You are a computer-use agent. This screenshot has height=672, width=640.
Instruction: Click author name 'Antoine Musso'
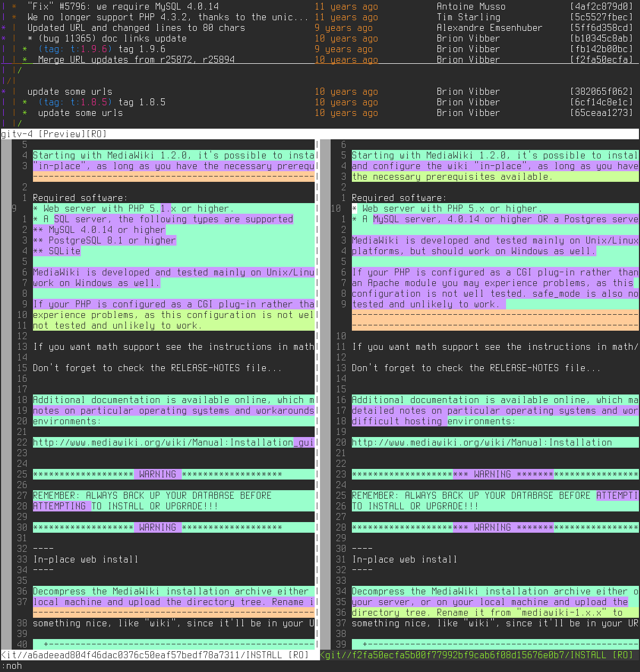coord(471,6)
